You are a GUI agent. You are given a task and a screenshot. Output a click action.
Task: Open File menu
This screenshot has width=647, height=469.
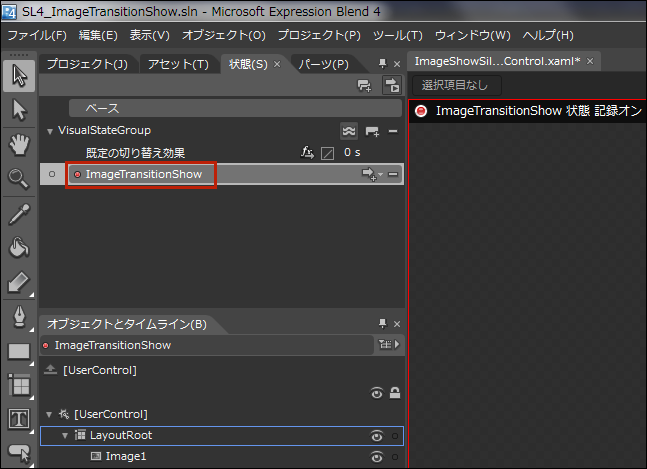point(37,35)
